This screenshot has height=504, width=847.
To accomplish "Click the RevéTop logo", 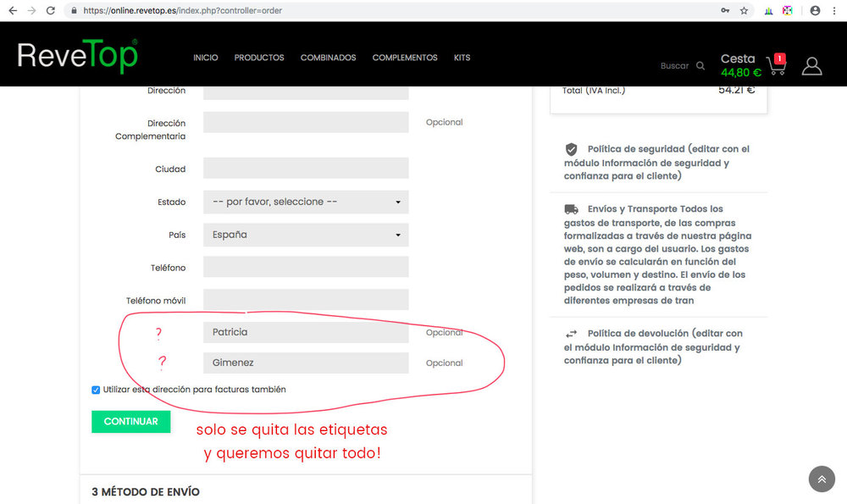I will [x=77, y=55].
